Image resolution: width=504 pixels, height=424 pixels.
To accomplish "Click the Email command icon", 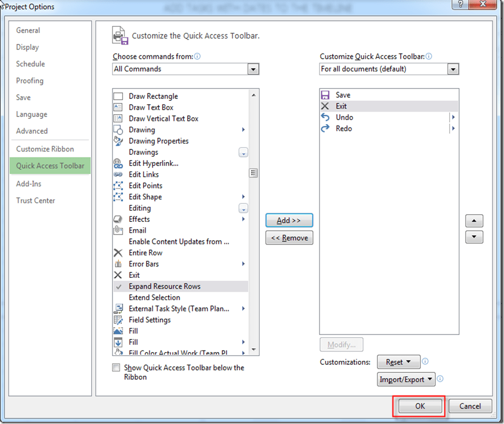I will 118,230.
